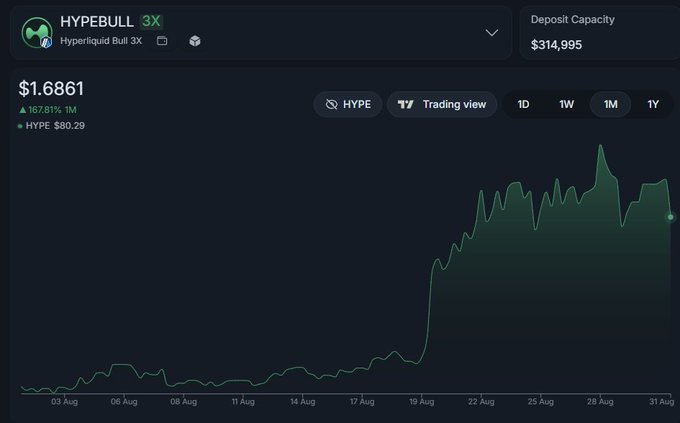Click the 28 Aug axis label
This screenshot has height=423, width=680.
click(x=600, y=402)
